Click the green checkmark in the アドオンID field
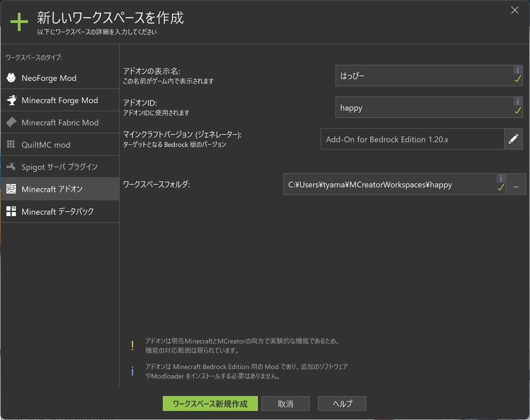Viewport: 530px width, 420px height. (x=518, y=111)
